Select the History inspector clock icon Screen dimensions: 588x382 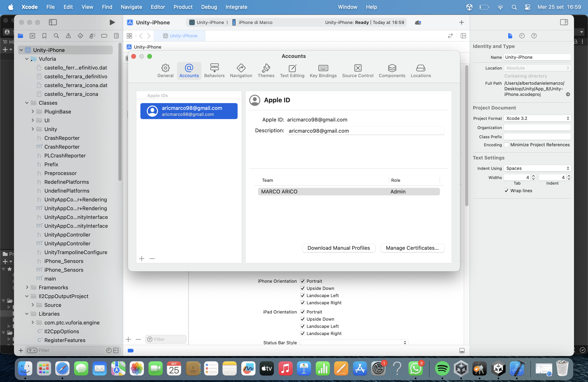[x=522, y=36]
